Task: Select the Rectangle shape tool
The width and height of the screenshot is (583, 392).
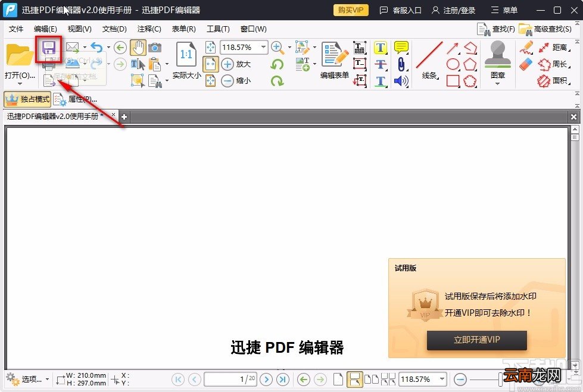Action: 453,81
